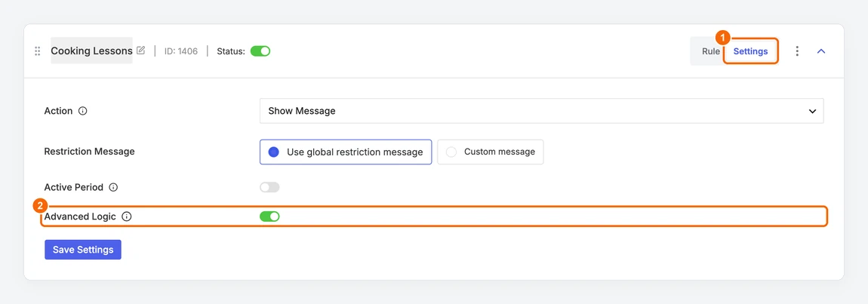Viewport: 868px width, 304px height.
Task: Select the Custom message option
Action: click(491, 152)
